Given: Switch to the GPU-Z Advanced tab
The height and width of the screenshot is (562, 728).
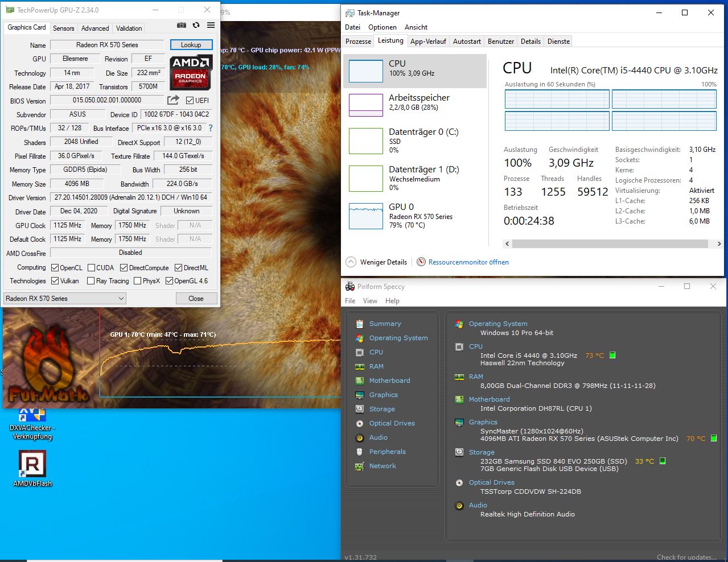Looking at the screenshot, I should tap(95, 28).
